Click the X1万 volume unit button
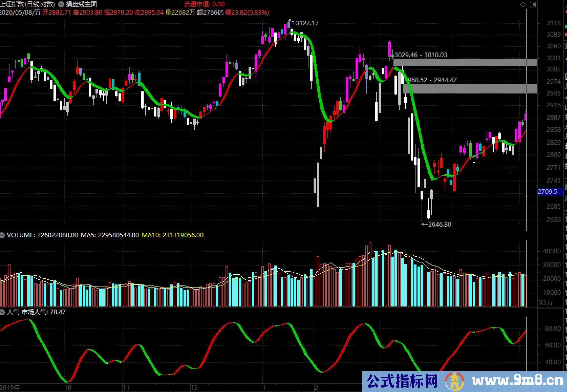 545,303
